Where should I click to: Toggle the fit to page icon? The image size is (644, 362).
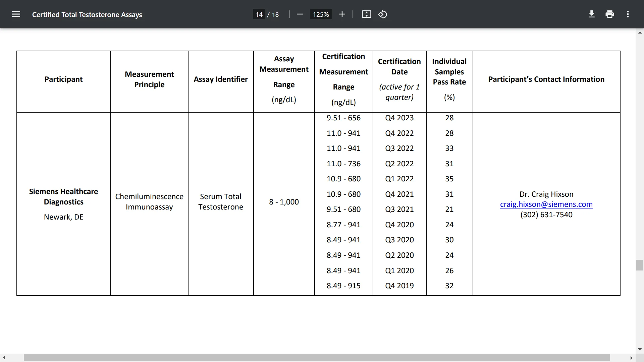coord(366,14)
